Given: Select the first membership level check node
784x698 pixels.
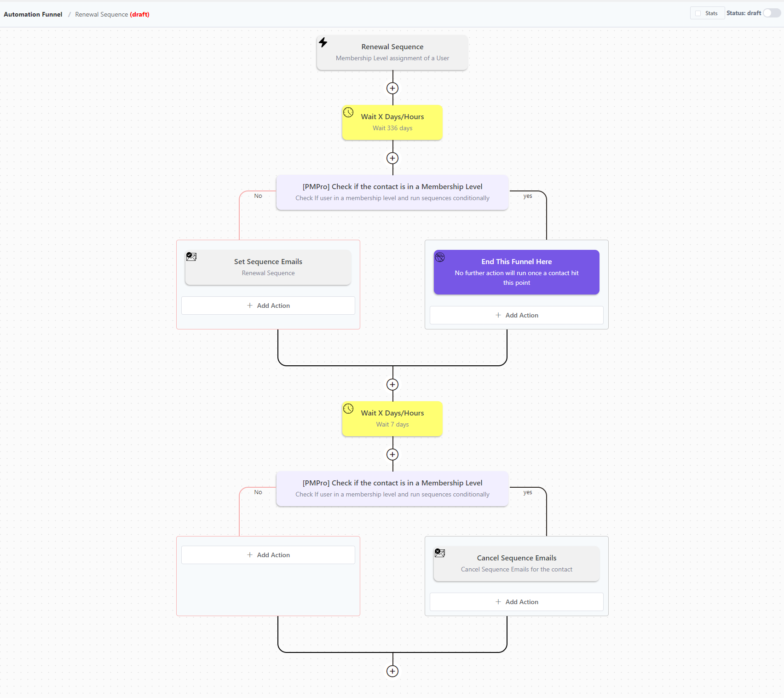Looking at the screenshot, I should click(x=392, y=192).
